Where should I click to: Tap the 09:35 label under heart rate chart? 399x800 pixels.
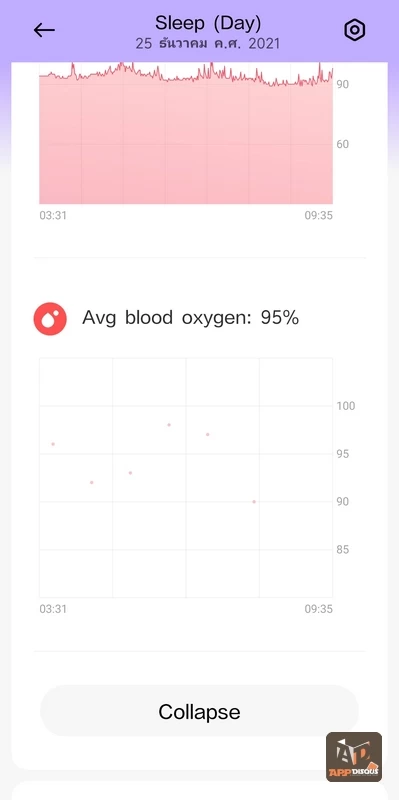click(x=318, y=216)
